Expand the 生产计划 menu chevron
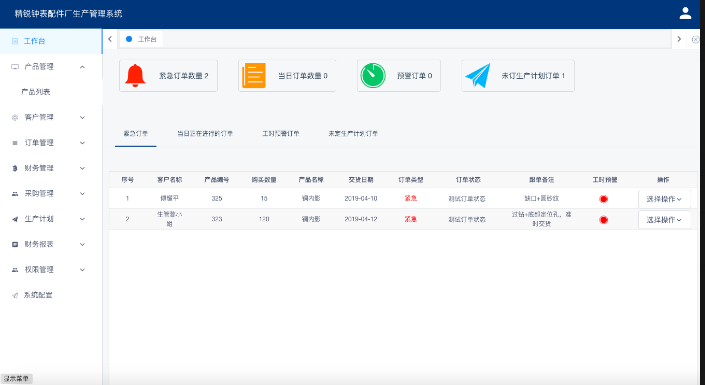 click(82, 219)
